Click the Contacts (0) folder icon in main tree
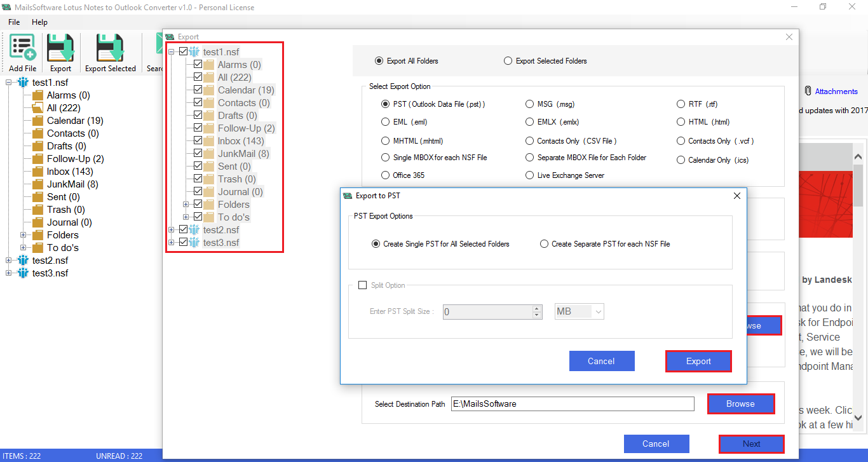868x462 pixels. click(x=37, y=133)
